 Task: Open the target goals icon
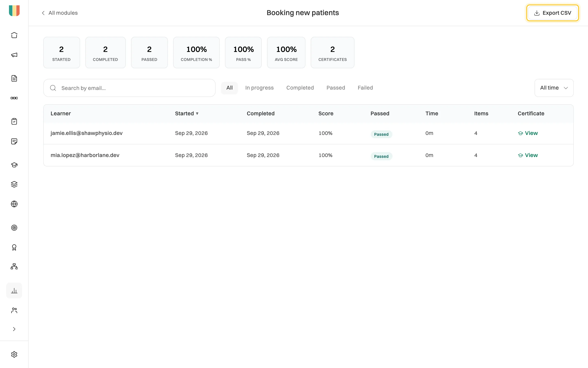coord(14,228)
